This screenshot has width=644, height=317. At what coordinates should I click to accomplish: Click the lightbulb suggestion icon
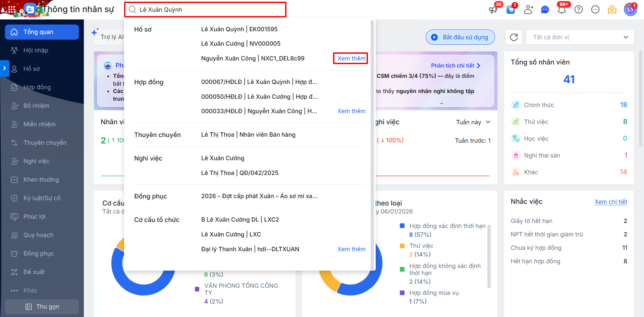[612, 9]
